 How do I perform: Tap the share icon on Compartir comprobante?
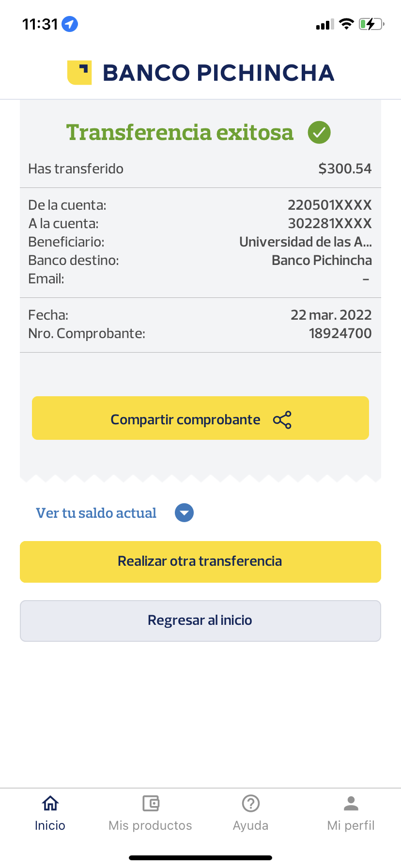click(282, 419)
